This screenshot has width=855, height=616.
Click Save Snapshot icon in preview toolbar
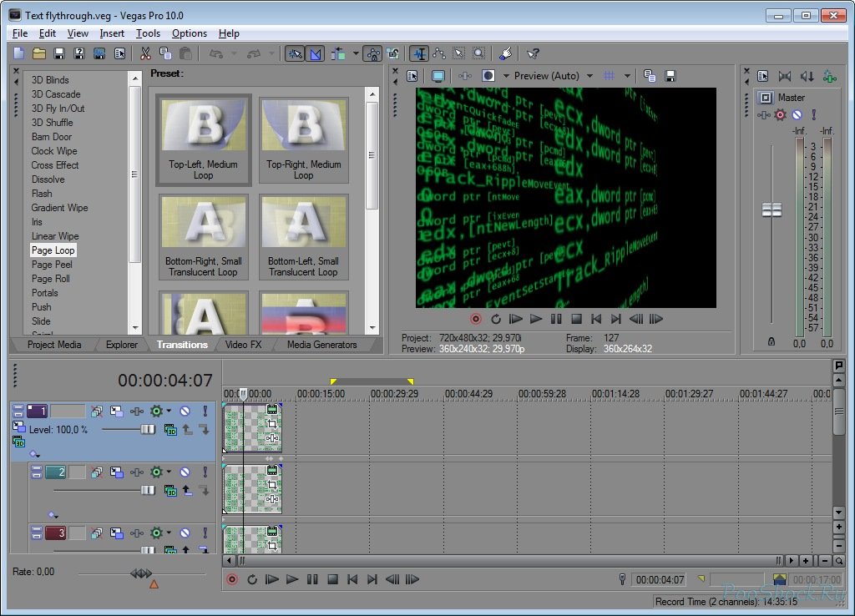coord(670,76)
